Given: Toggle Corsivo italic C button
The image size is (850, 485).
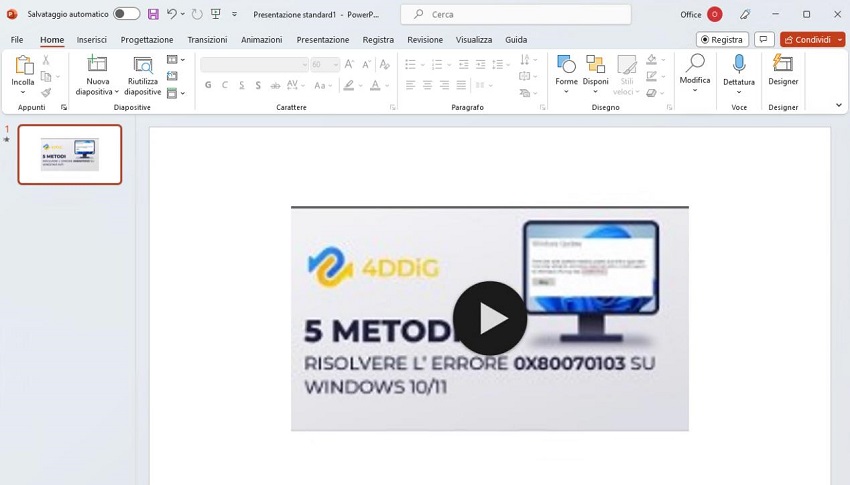Looking at the screenshot, I should click(224, 85).
